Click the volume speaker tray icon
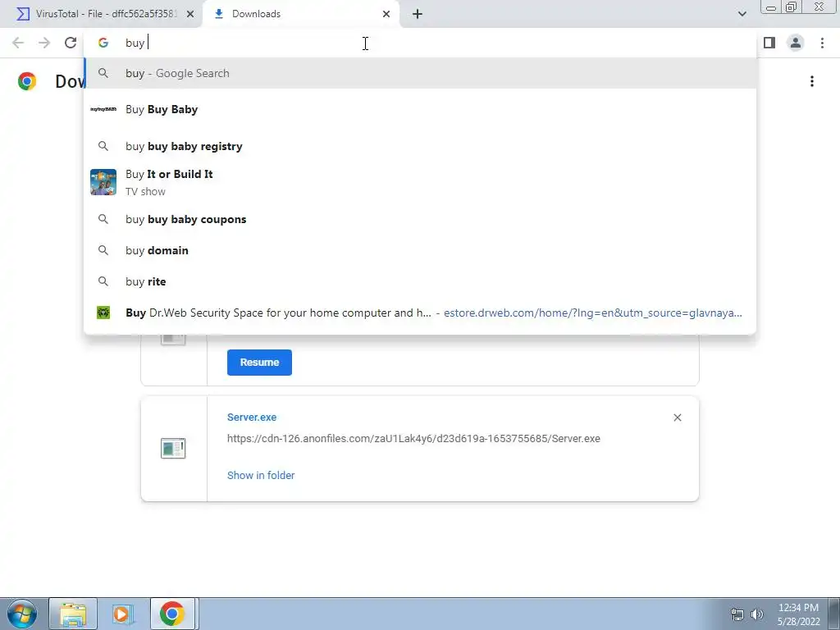 point(757,614)
